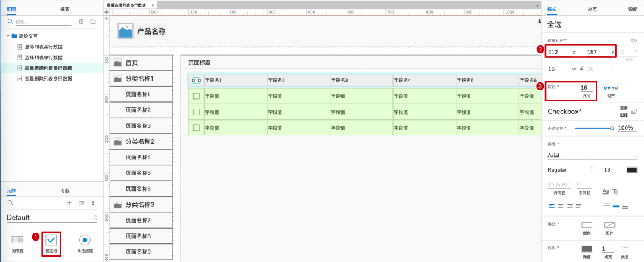Click the style edit icon beside Checkbox*
The image size is (644, 262).
point(634,111)
